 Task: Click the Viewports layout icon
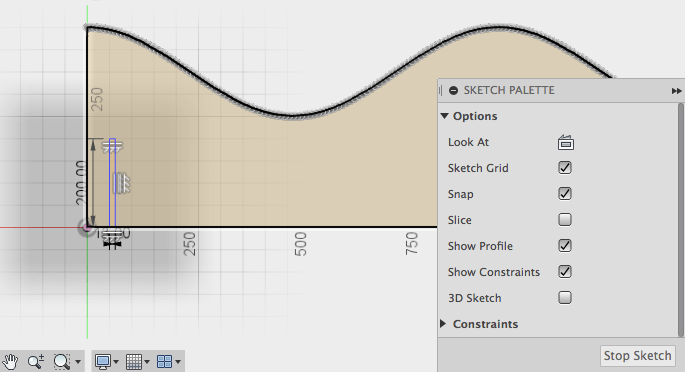click(165, 362)
